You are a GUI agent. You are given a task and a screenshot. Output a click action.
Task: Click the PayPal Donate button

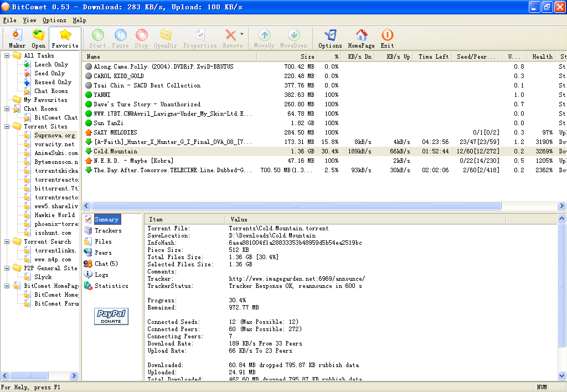111,316
